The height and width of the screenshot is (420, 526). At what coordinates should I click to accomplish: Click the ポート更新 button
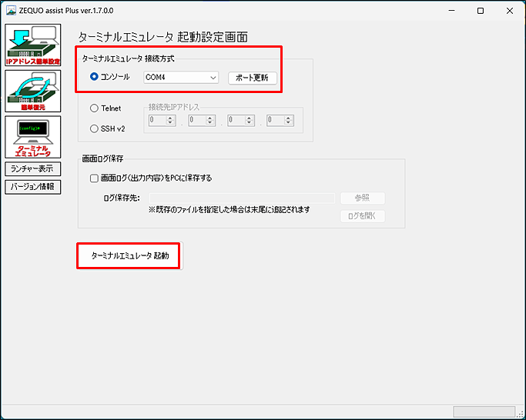click(252, 78)
